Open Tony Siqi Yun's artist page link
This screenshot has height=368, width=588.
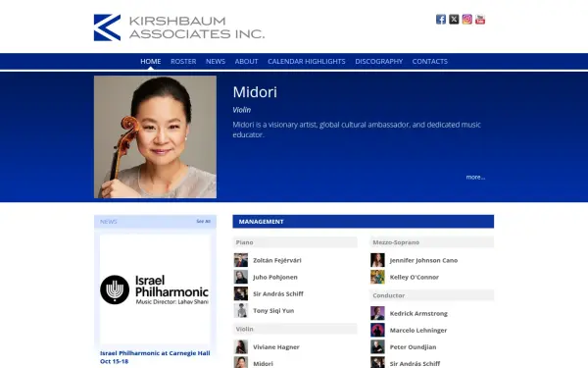pyautogui.click(x=273, y=311)
